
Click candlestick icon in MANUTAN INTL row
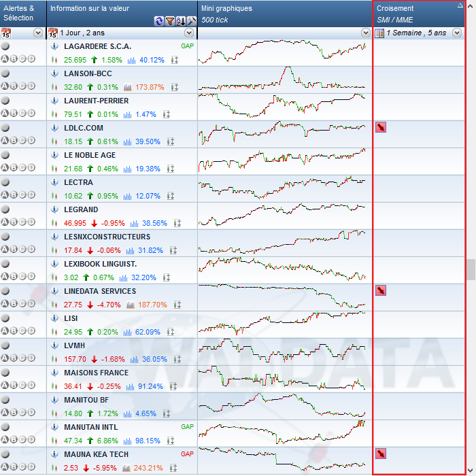[54, 441]
